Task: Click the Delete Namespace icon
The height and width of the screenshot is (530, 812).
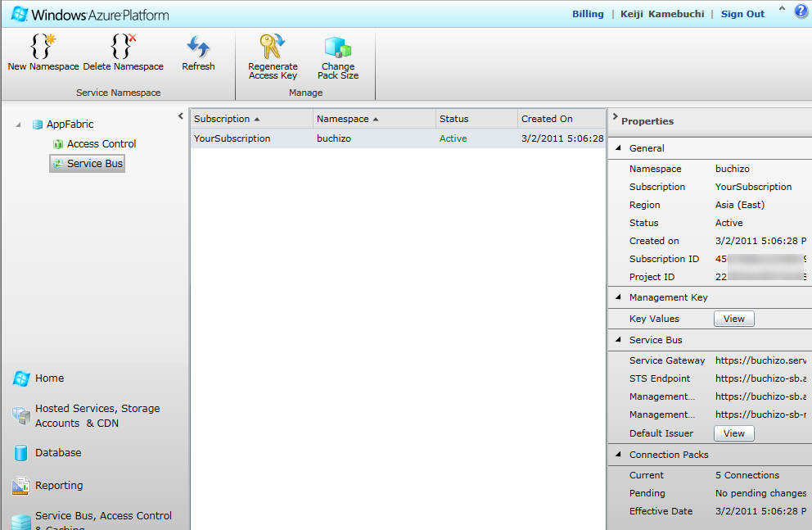Action: coord(123,46)
